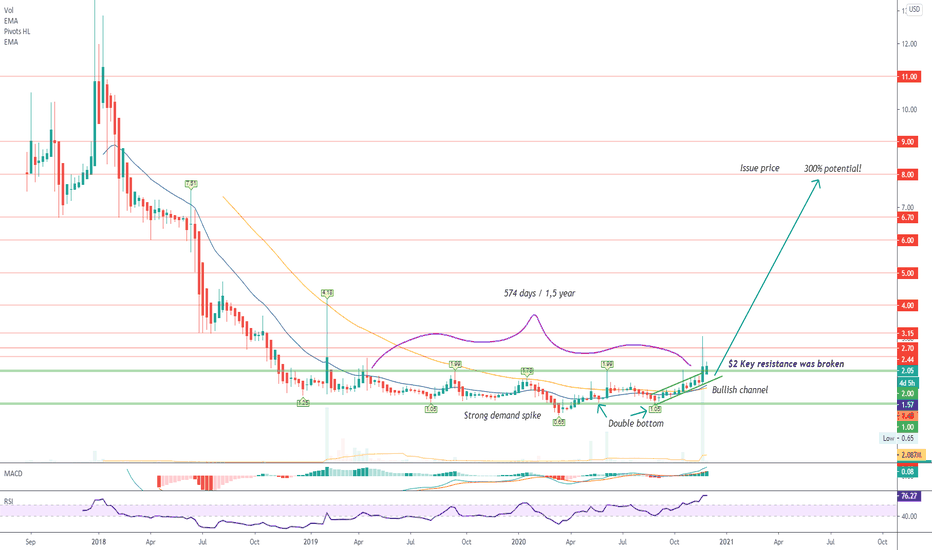Click the 4d 5h countdown label
The width and height of the screenshot is (932, 550).
pyautogui.click(x=907, y=382)
